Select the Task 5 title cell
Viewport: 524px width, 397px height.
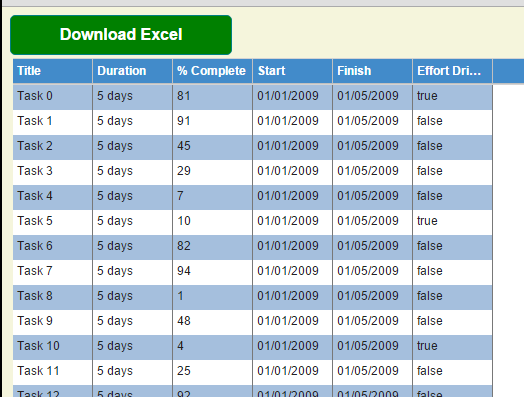(x=53, y=223)
